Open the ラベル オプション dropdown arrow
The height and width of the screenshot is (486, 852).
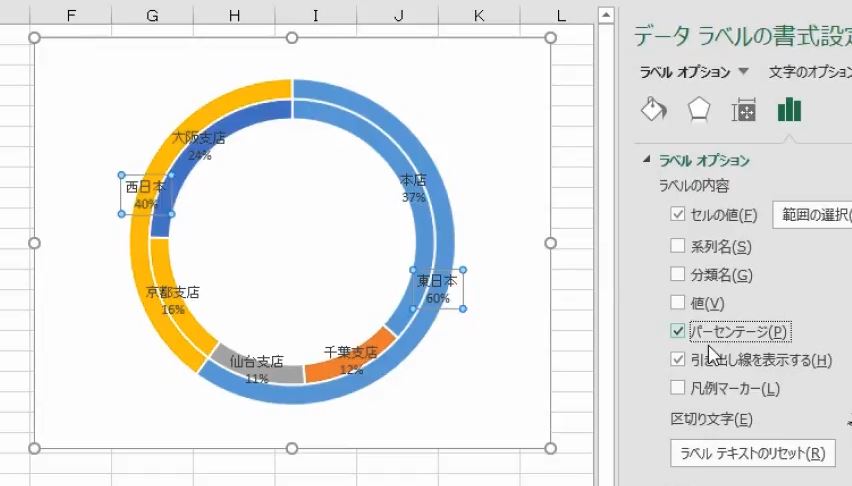coord(744,71)
